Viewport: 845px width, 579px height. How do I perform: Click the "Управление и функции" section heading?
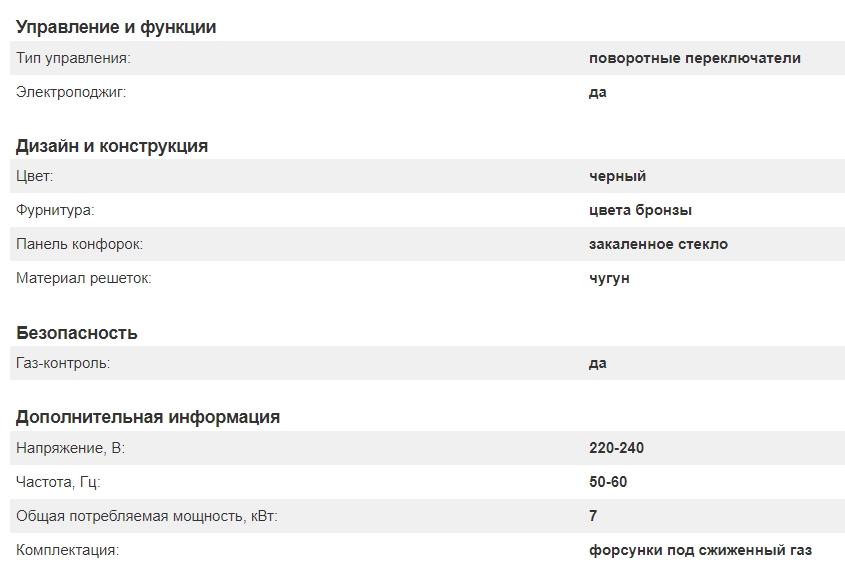[x=116, y=27]
